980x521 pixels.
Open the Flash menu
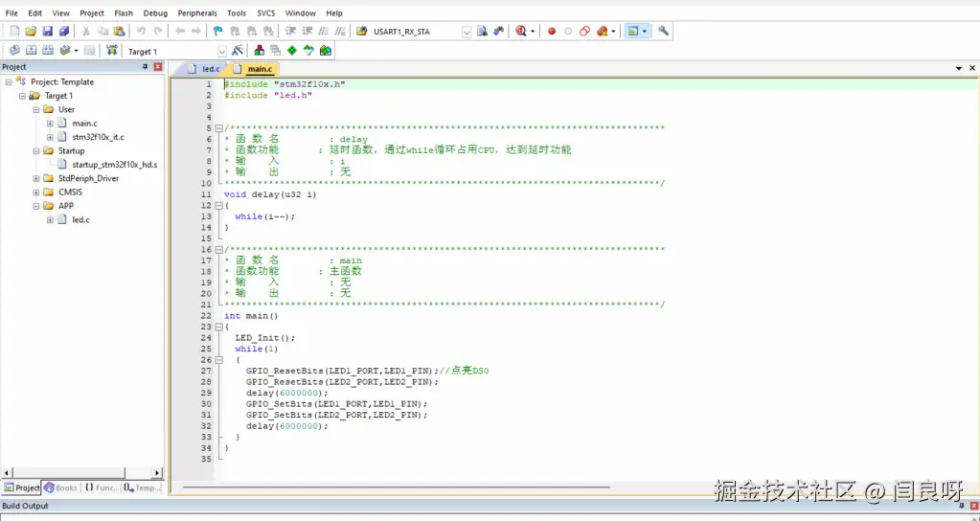click(x=124, y=12)
